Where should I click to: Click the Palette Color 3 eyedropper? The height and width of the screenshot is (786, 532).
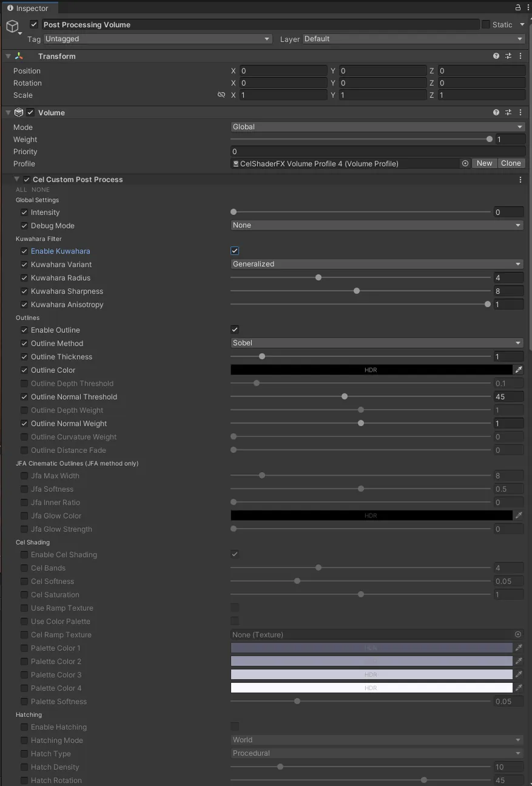[x=519, y=674]
